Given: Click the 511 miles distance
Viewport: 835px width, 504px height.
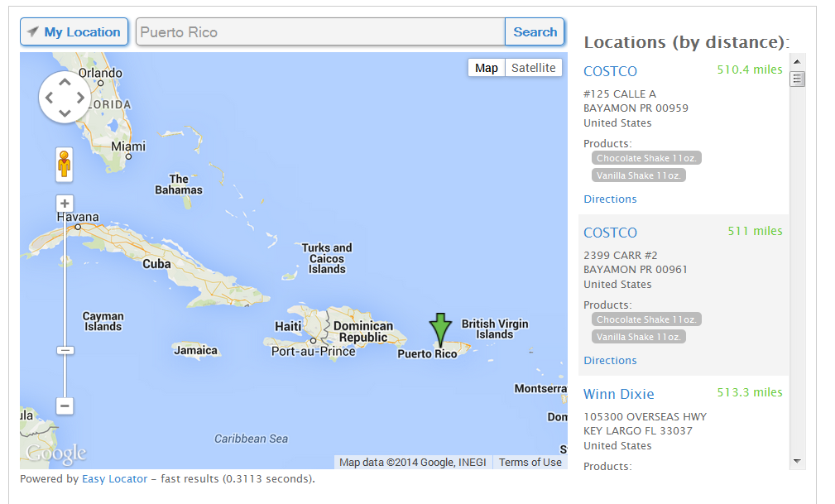Looking at the screenshot, I should click(x=755, y=231).
